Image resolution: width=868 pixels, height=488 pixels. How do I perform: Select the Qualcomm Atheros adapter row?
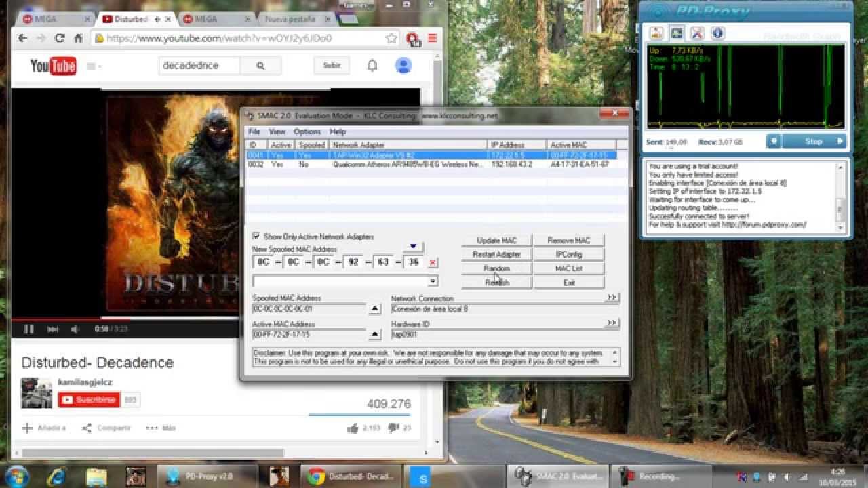pyautogui.click(x=431, y=165)
